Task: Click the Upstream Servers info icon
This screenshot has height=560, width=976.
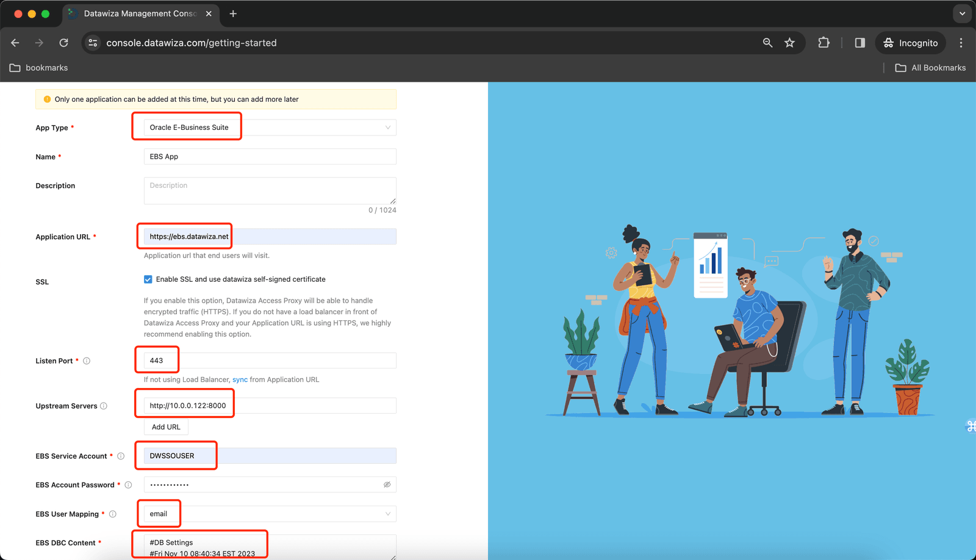Action: pyautogui.click(x=104, y=406)
